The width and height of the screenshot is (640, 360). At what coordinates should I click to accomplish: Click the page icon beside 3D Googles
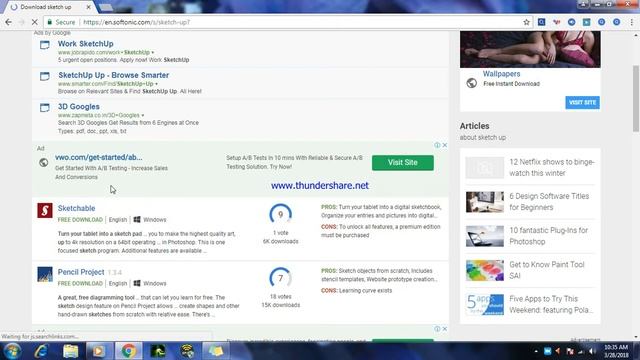click(x=44, y=107)
